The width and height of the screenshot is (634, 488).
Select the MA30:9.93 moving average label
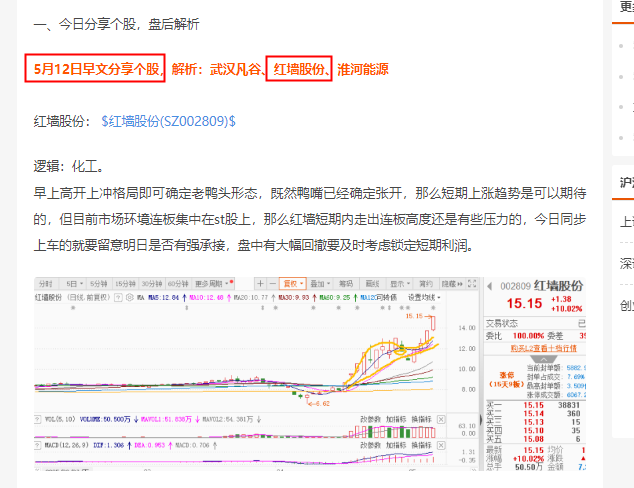(x=294, y=298)
